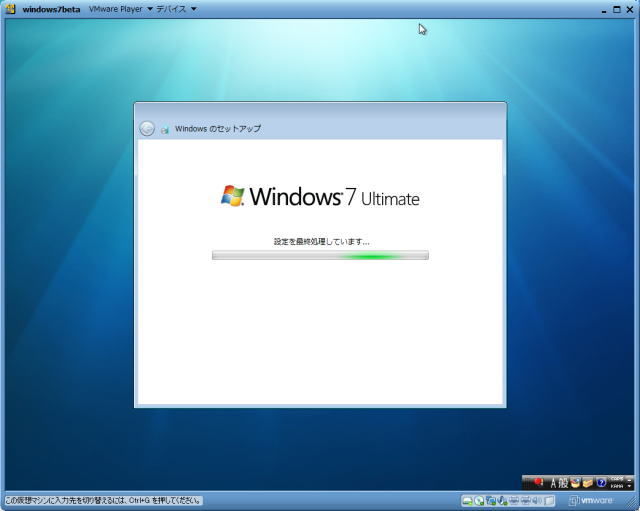Click the vmware logo in status bar
This screenshot has width=640, height=511.
(x=591, y=501)
